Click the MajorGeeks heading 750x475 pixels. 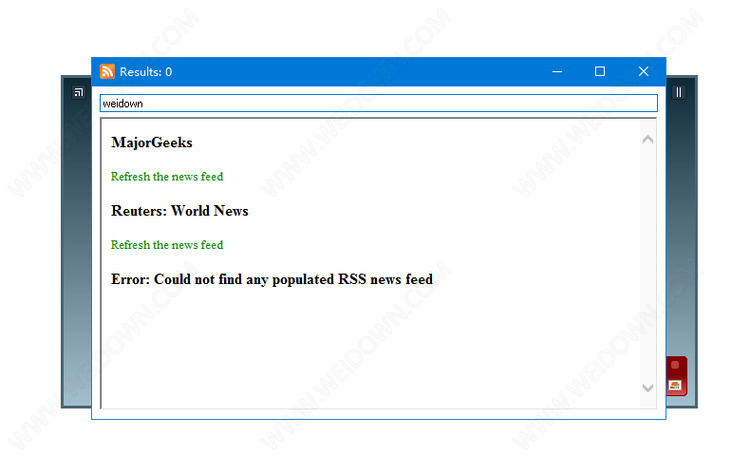click(x=152, y=143)
